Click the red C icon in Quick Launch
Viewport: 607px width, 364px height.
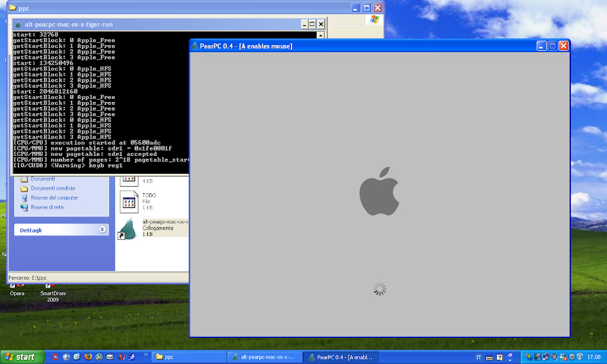tap(55, 357)
